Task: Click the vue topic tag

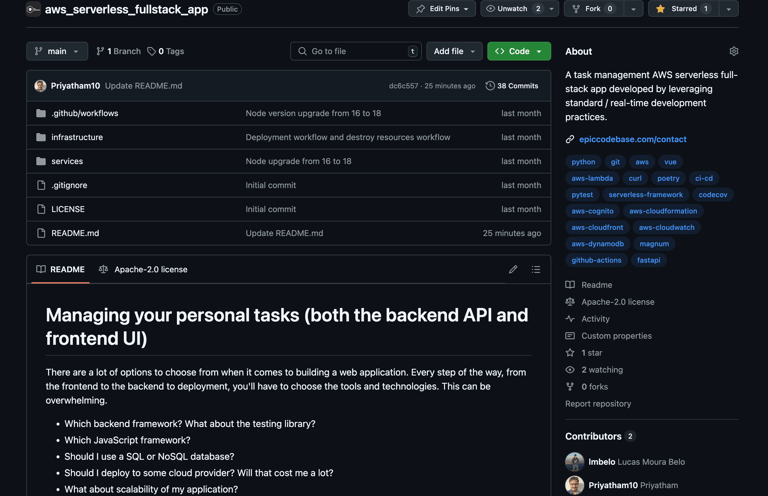Action: [x=670, y=162]
